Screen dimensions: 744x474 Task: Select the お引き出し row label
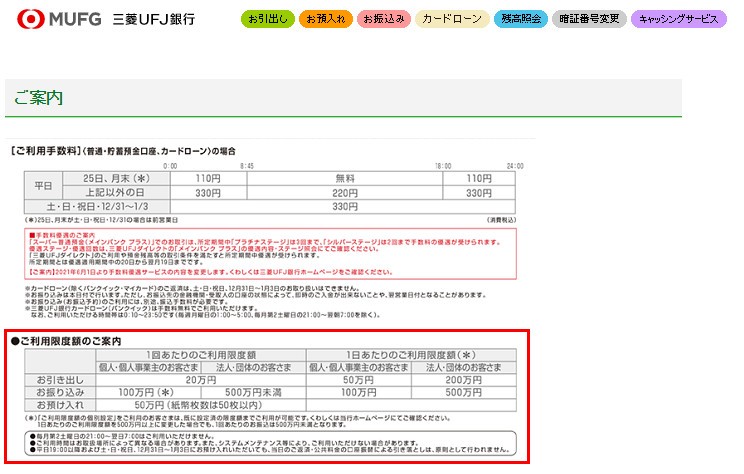pyautogui.click(x=60, y=380)
